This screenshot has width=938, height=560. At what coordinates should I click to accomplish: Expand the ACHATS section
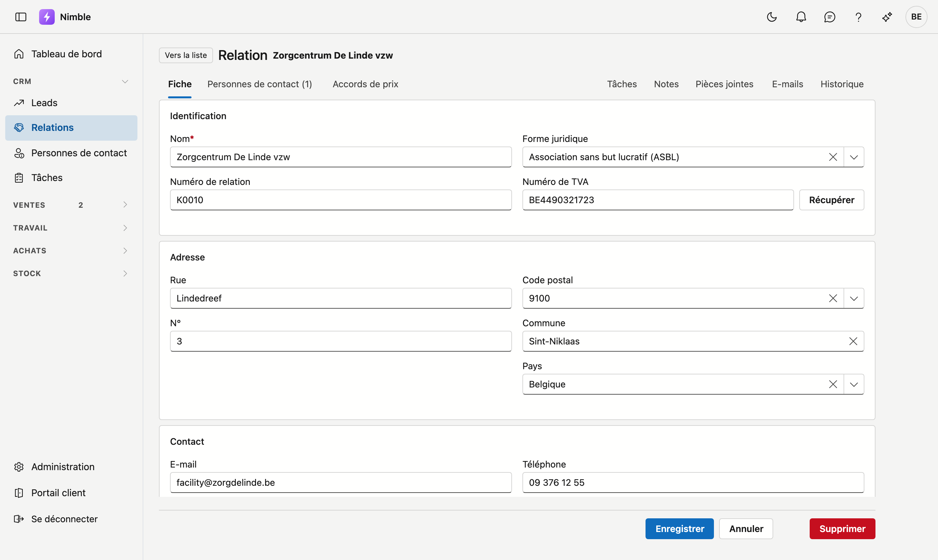[125, 251]
